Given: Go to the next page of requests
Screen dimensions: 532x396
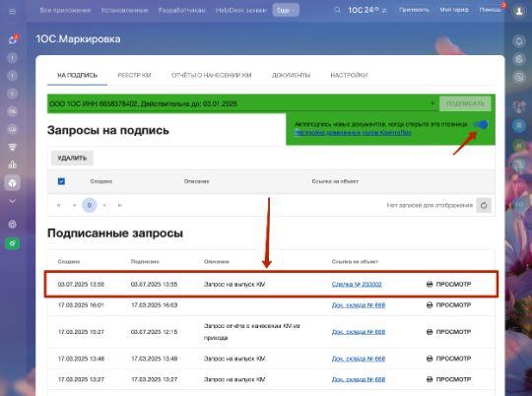Looking at the screenshot, I should 104,205.
